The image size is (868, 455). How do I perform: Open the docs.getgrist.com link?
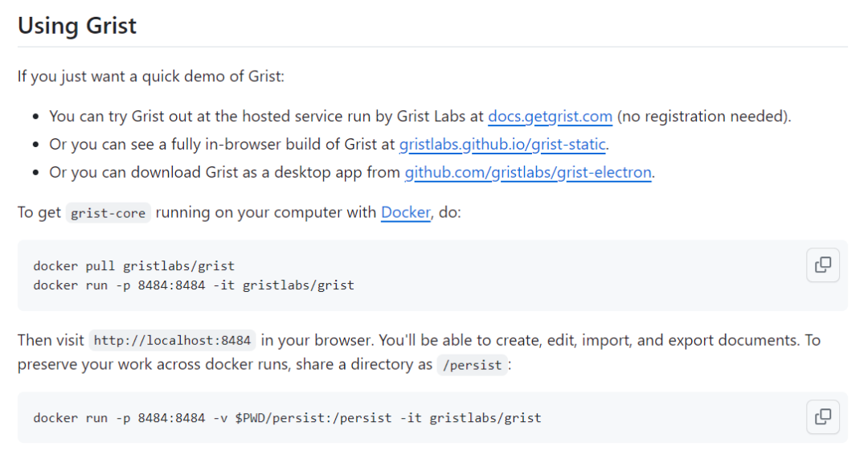550,117
